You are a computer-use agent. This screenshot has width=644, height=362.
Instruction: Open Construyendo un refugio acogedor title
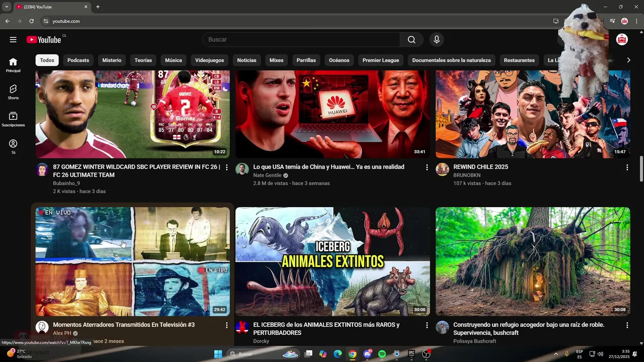pyautogui.click(x=529, y=329)
